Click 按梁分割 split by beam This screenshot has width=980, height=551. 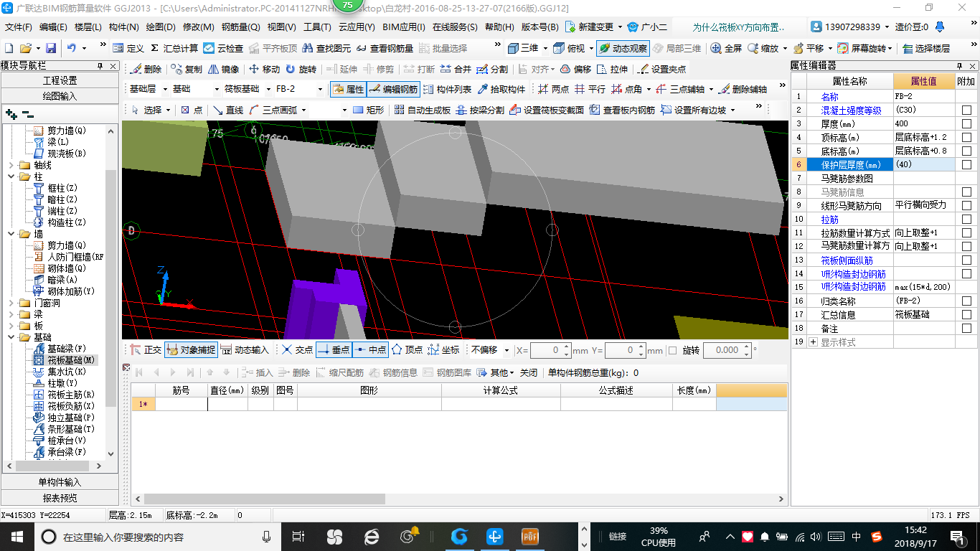(x=480, y=110)
